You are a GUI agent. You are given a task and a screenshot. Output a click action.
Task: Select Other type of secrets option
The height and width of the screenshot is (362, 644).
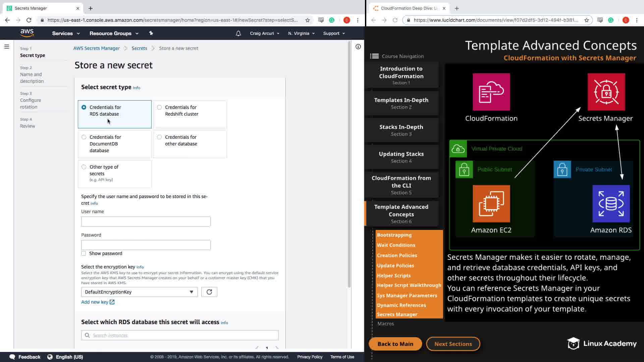pos(84,167)
